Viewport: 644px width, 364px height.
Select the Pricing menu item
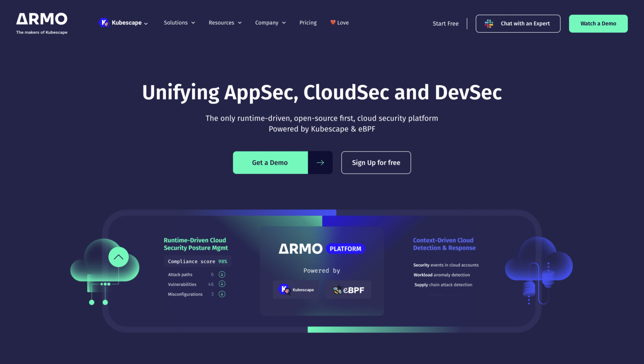[308, 22]
